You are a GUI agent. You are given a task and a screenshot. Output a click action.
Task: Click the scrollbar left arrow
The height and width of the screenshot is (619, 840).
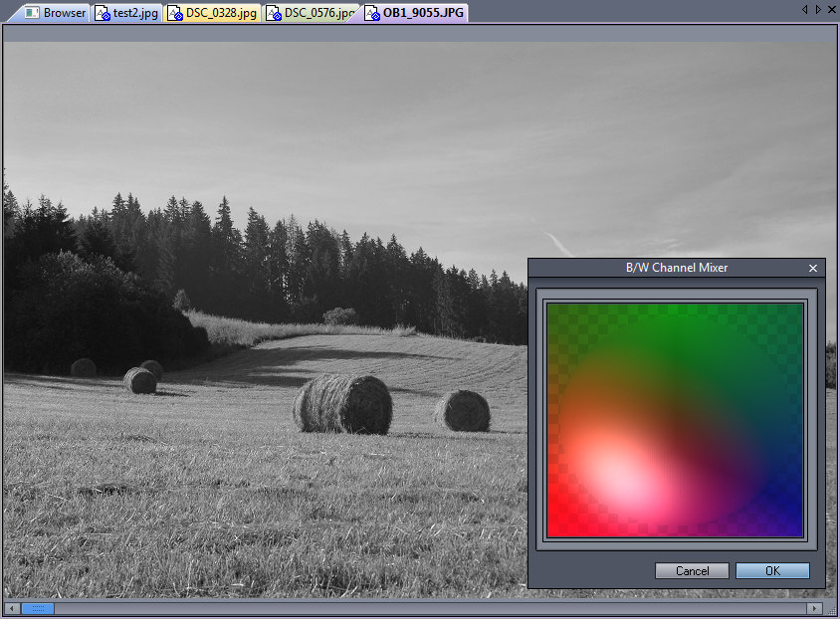coord(11,609)
